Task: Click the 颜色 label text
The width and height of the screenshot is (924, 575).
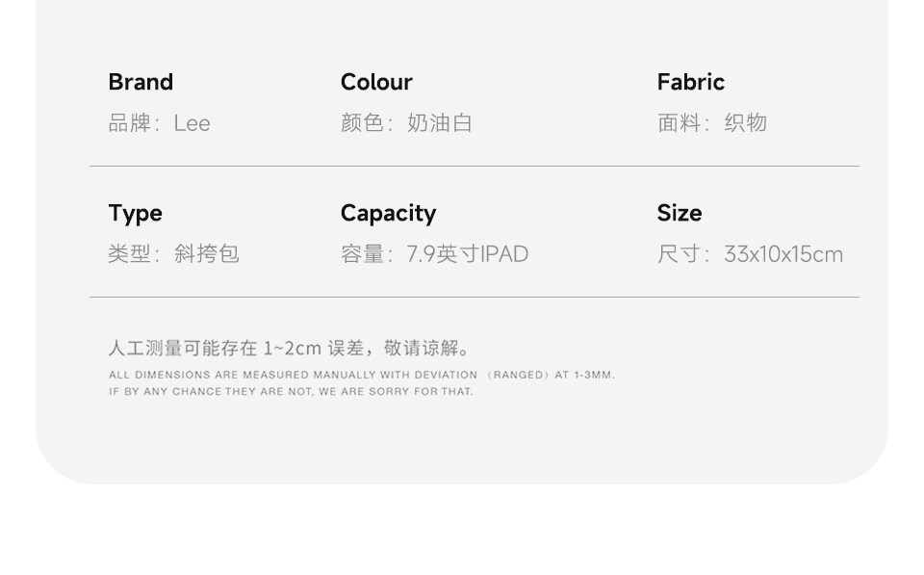Action: pyautogui.click(x=363, y=123)
